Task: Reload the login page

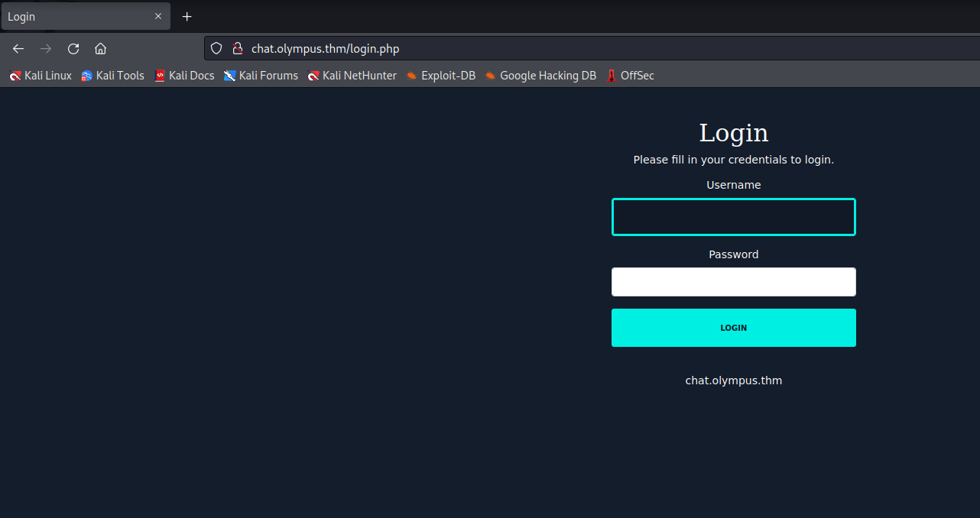Action: pos(73,48)
